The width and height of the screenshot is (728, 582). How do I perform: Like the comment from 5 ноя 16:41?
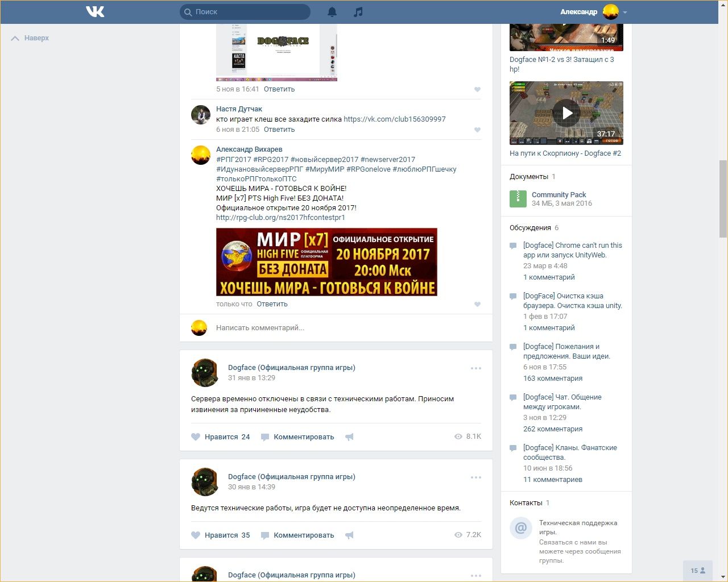click(477, 89)
